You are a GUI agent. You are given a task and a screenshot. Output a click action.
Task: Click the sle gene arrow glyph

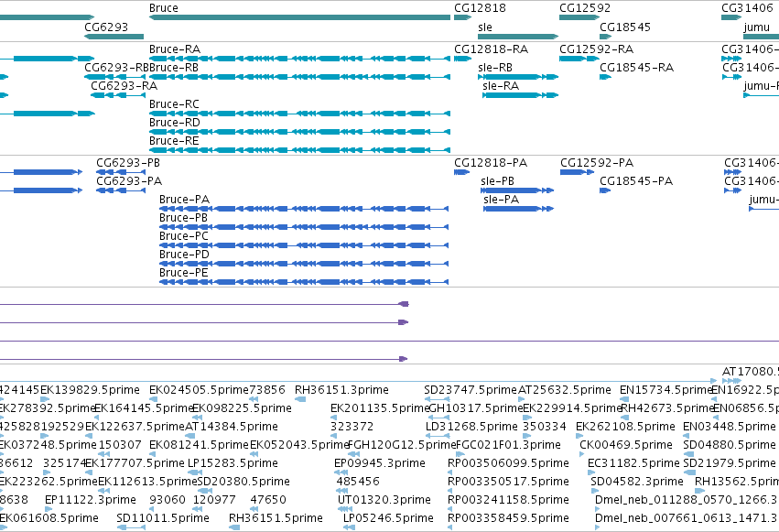click(x=518, y=37)
